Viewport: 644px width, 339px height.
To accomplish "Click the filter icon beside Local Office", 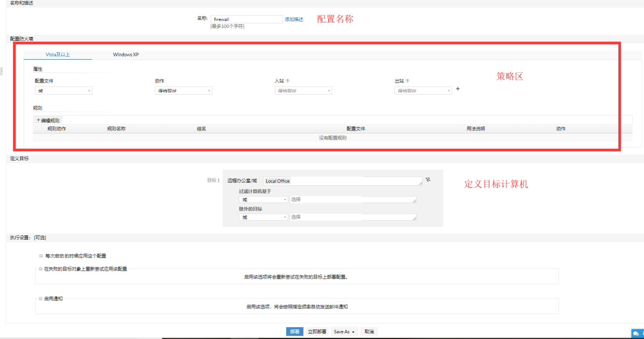I will (428, 180).
